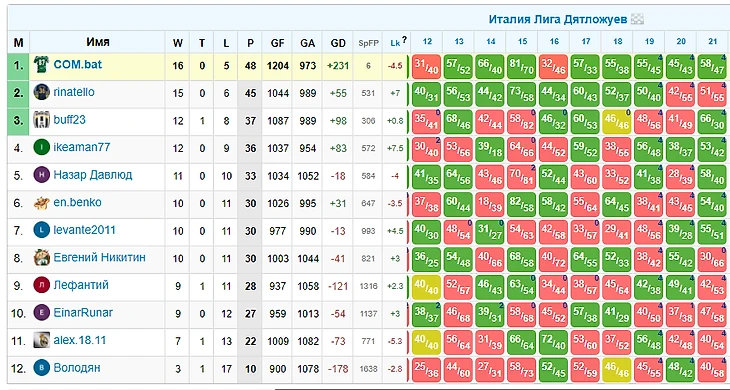730x390 pixels.
Task: Open Лефантий round 12 yellow result 40/40
Action: pos(426,287)
